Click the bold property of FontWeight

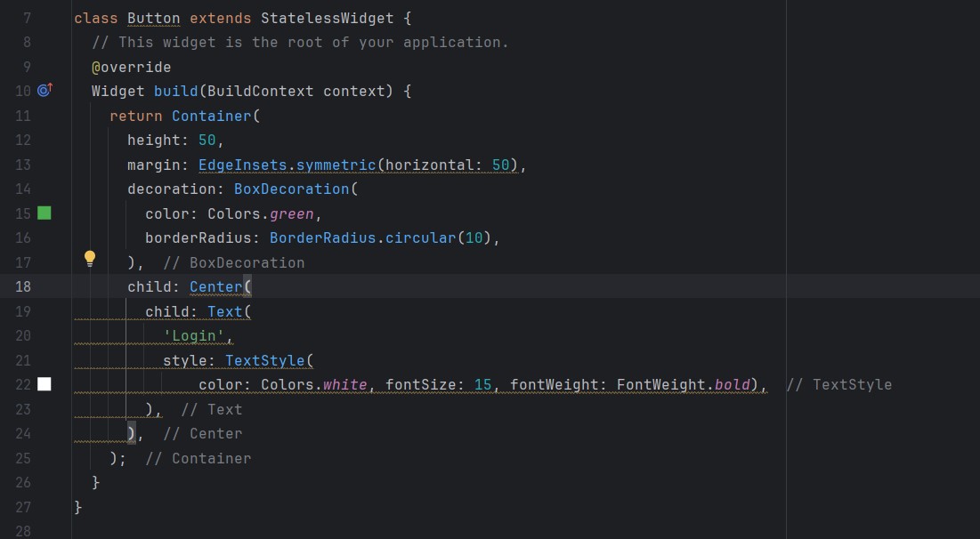[x=732, y=385]
